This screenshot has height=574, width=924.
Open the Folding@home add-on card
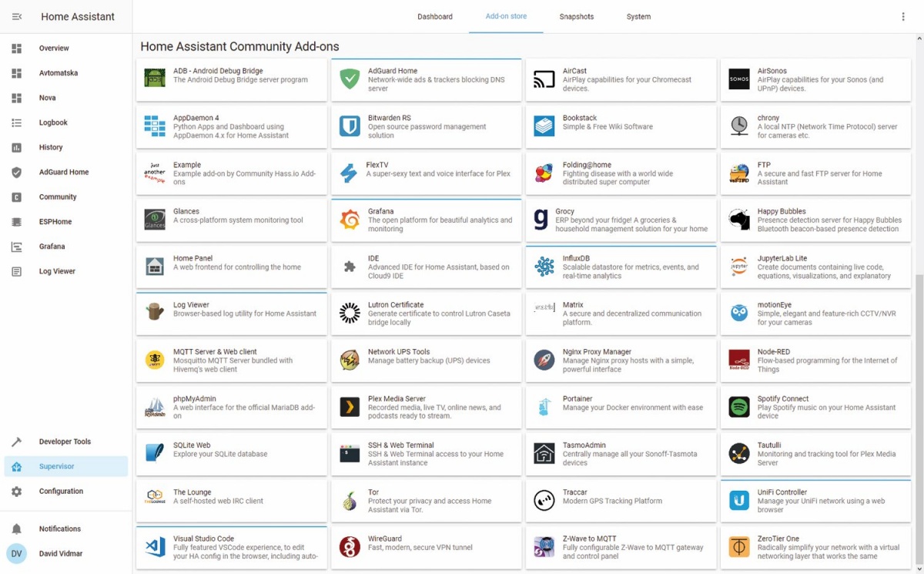(621, 173)
